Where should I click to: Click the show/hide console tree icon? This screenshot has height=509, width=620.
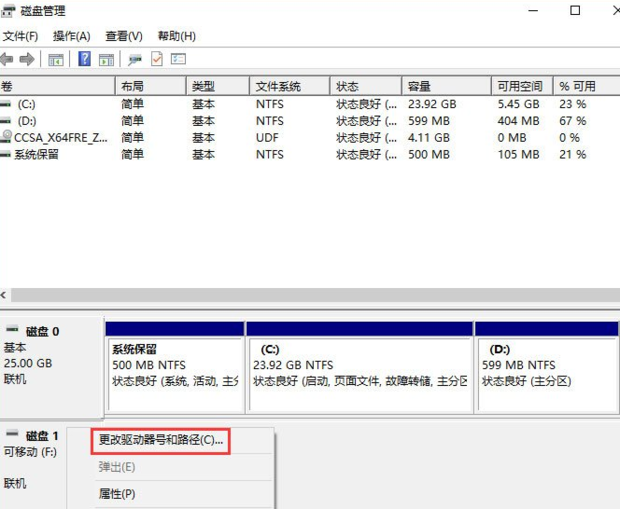coord(56,60)
